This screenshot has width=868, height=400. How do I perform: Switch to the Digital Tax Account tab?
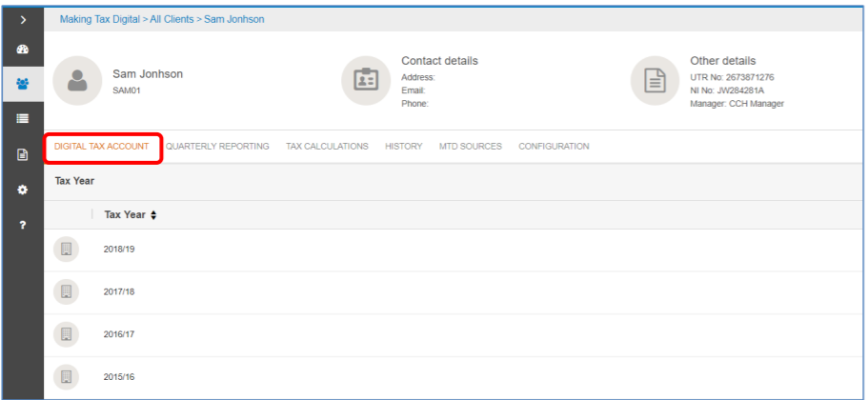tap(101, 147)
